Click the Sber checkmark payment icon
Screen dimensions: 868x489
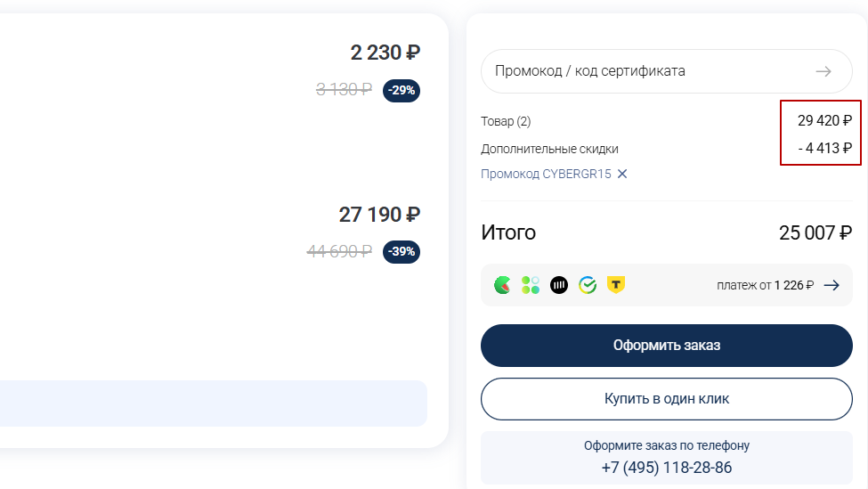pyautogui.click(x=588, y=285)
